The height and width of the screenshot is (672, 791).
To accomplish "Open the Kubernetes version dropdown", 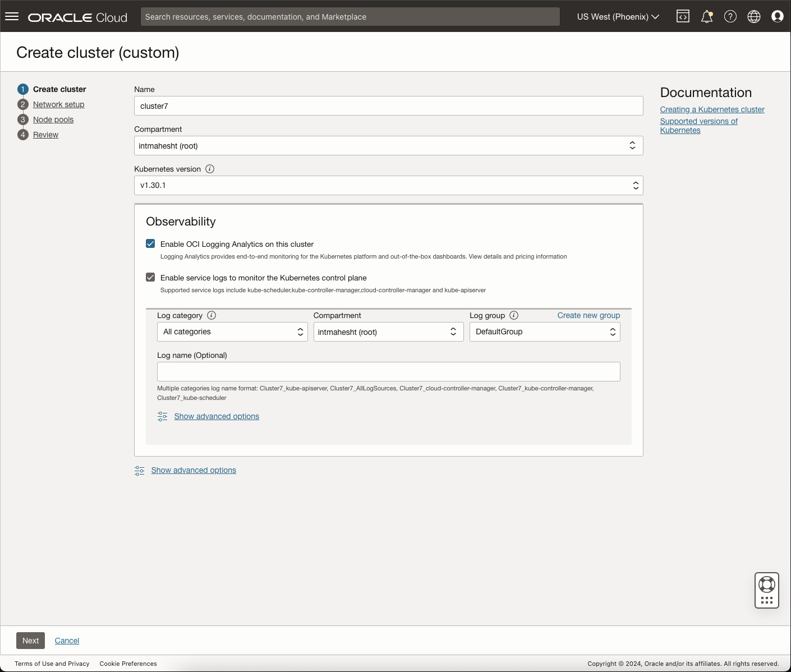I will 635,185.
